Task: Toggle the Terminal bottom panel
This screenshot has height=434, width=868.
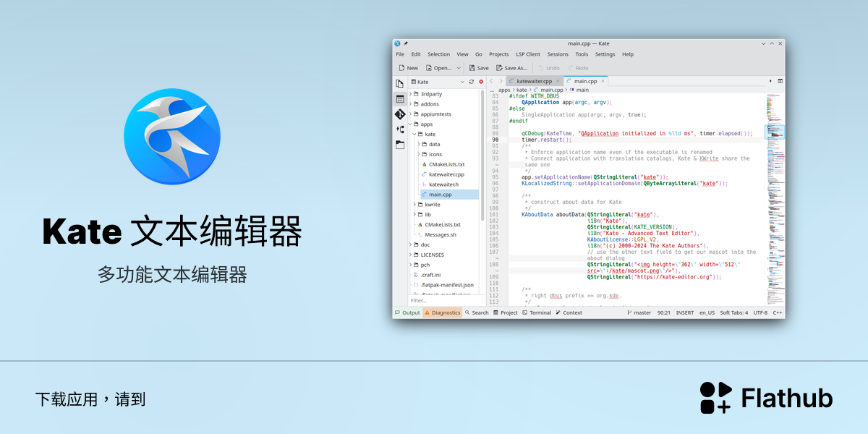Action: coord(537,312)
